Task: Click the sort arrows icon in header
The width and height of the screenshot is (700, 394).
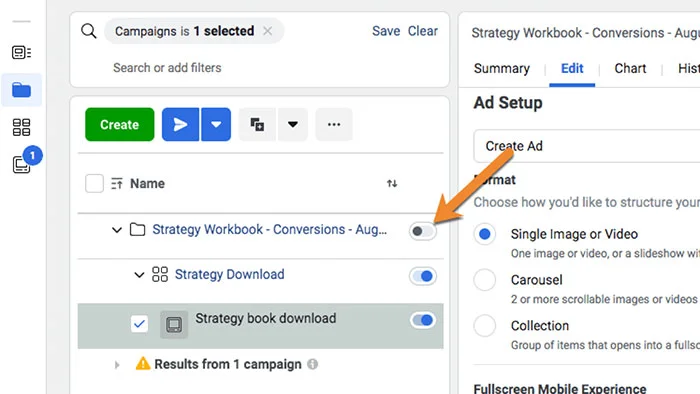Action: (392, 183)
